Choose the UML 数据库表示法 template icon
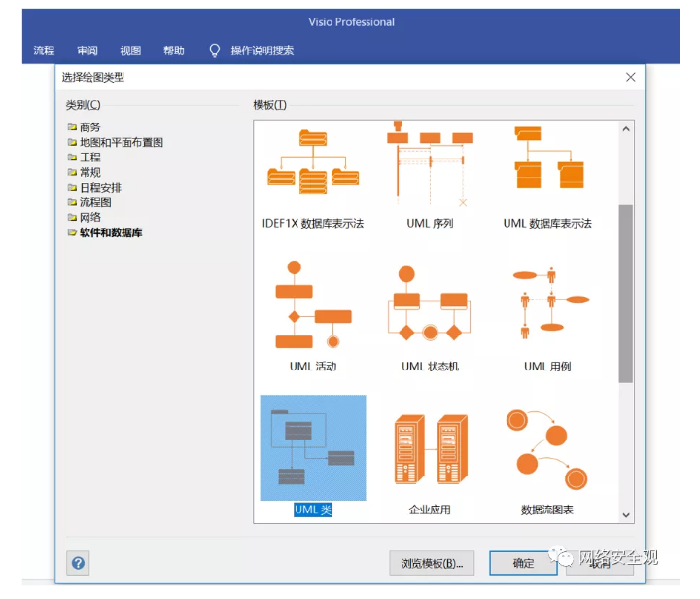700x599 pixels. [x=549, y=158]
